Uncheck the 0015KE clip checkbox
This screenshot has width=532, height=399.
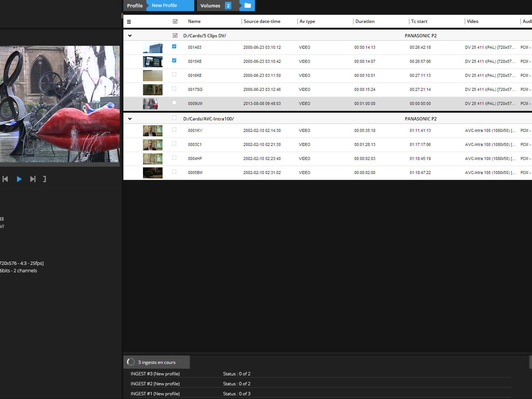click(x=174, y=60)
